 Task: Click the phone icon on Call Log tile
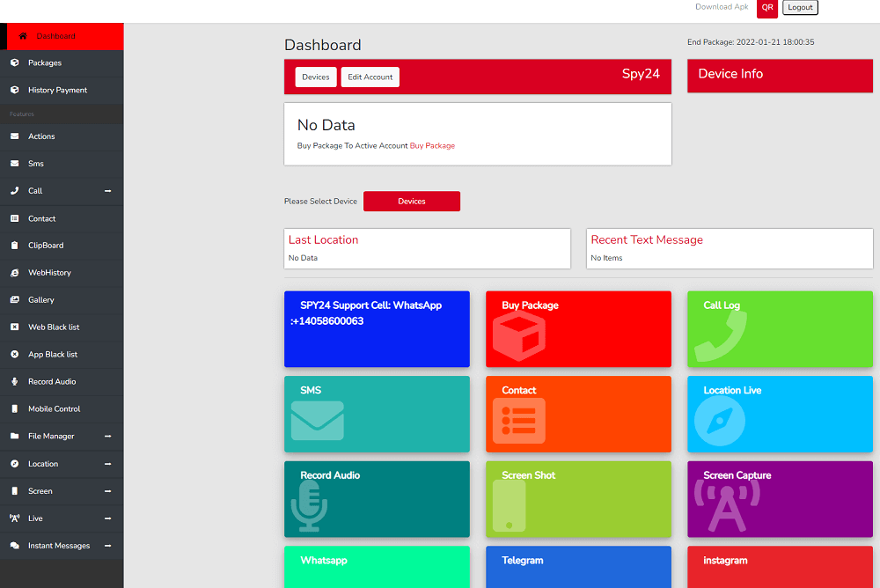click(720, 336)
